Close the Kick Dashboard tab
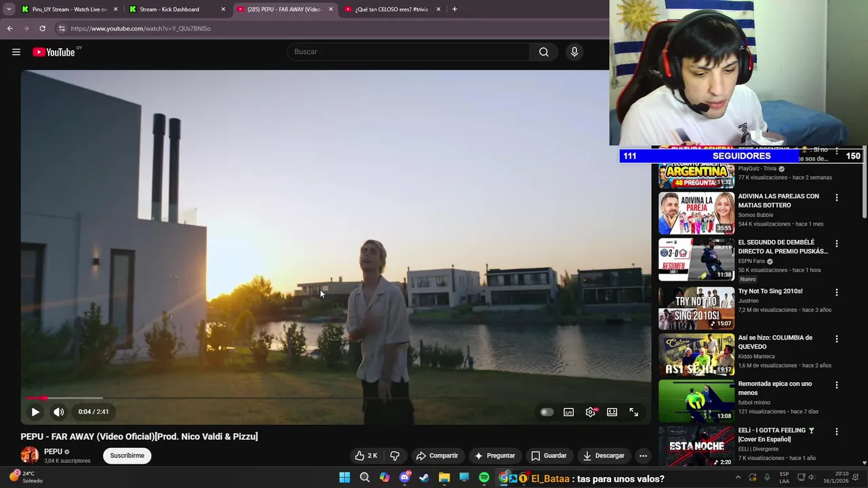The width and height of the screenshot is (868, 488). coord(223,9)
